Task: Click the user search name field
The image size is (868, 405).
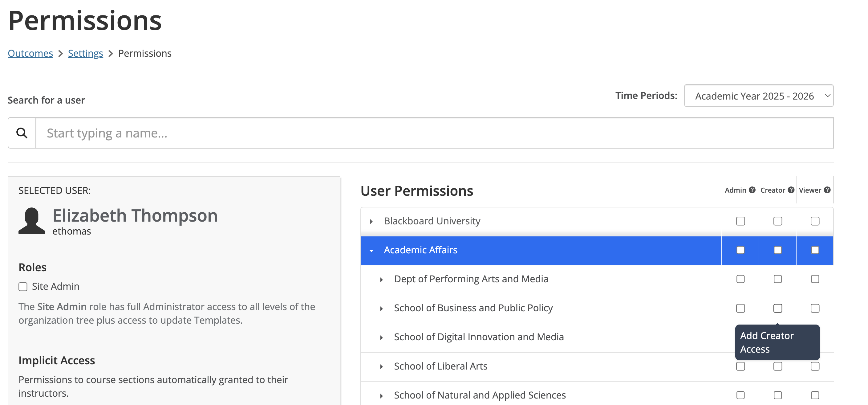Action: pyautogui.click(x=435, y=133)
